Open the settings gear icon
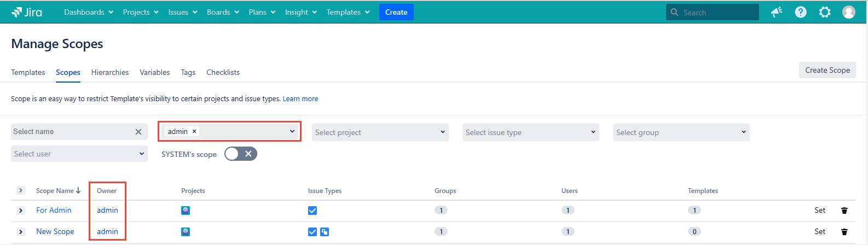The image size is (868, 245). tap(825, 12)
